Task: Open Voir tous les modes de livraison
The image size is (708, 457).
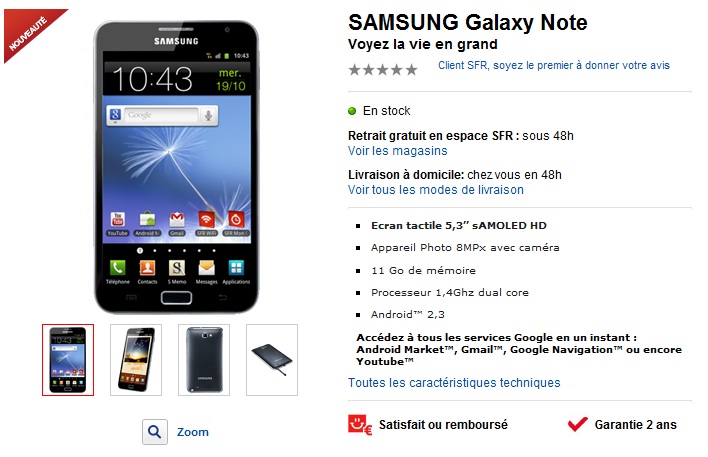Action: pyautogui.click(x=436, y=190)
